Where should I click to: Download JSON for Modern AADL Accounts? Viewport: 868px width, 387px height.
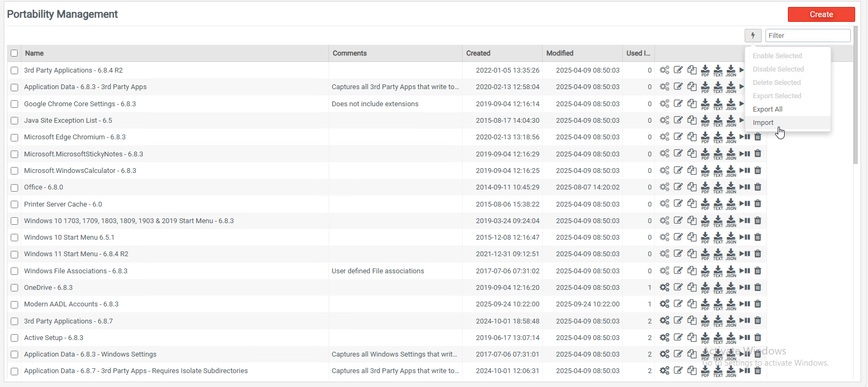(x=731, y=304)
